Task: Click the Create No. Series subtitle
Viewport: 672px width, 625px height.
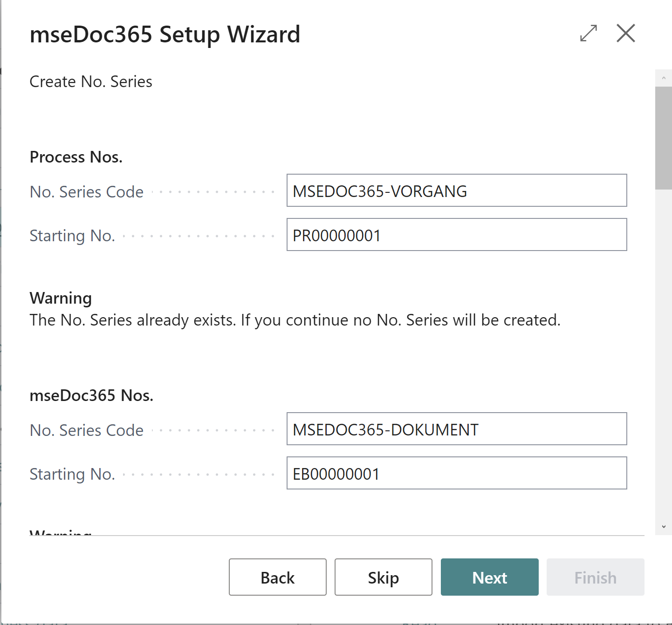Action: 91,81
